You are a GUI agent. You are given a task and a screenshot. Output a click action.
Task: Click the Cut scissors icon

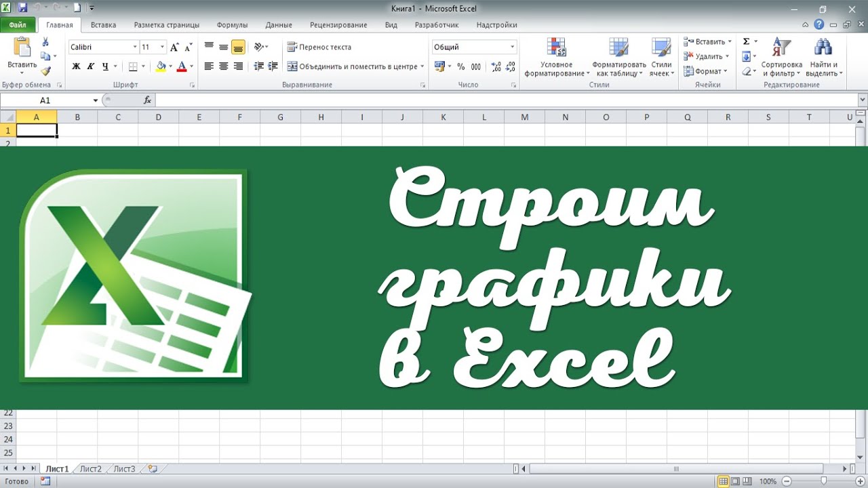point(45,42)
